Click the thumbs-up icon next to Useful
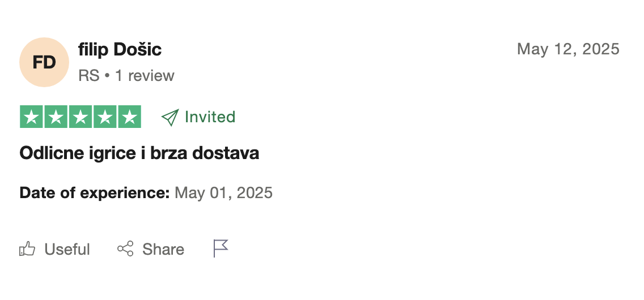 point(27,249)
